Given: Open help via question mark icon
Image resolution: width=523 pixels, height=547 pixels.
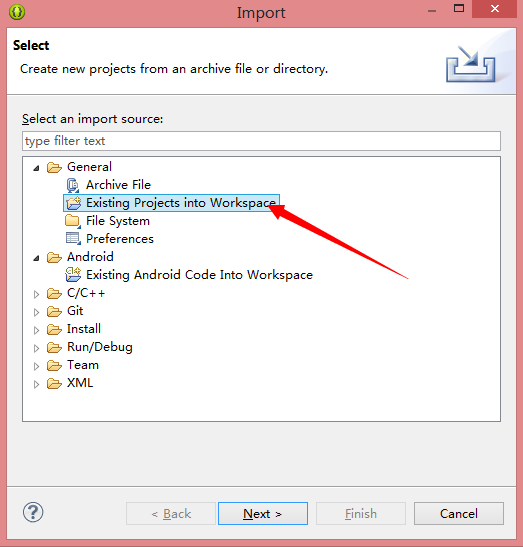Looking at the screenshot, I should coord(33,512).
